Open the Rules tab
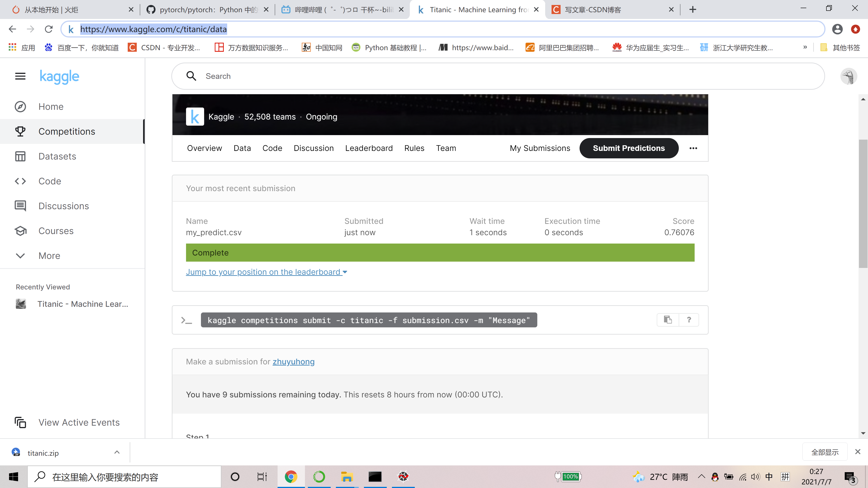868x488 pixels. pos(414,148)
